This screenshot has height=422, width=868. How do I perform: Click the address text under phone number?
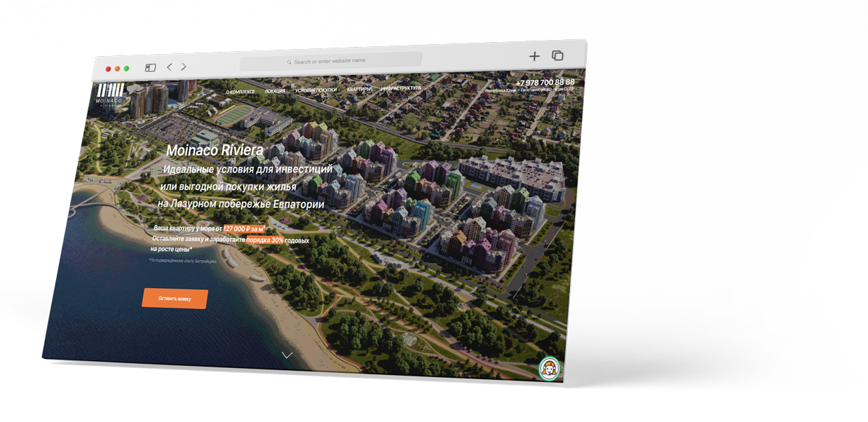(x=529, y=90)
